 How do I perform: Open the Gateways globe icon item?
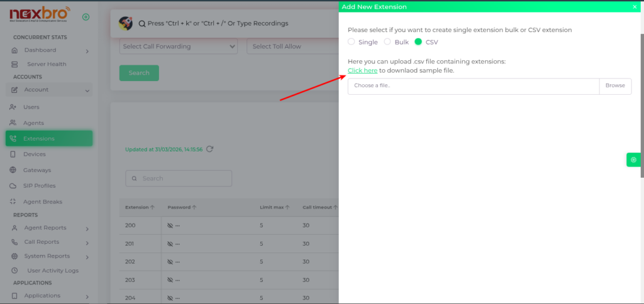pyautogui.click(x=36, y=170)
